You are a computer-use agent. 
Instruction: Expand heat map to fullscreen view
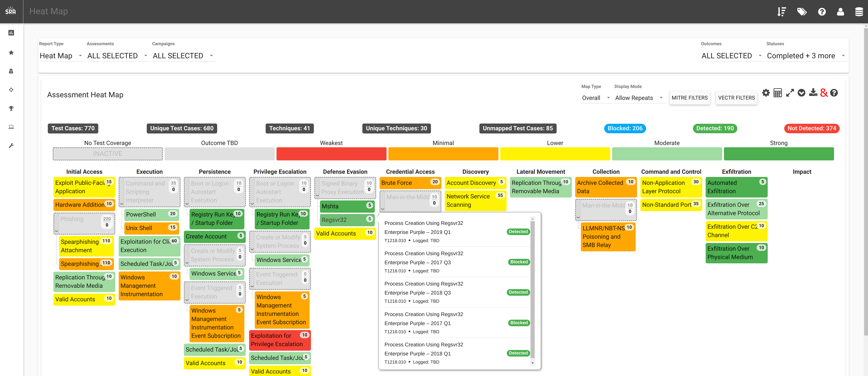[x=790, y=93]
